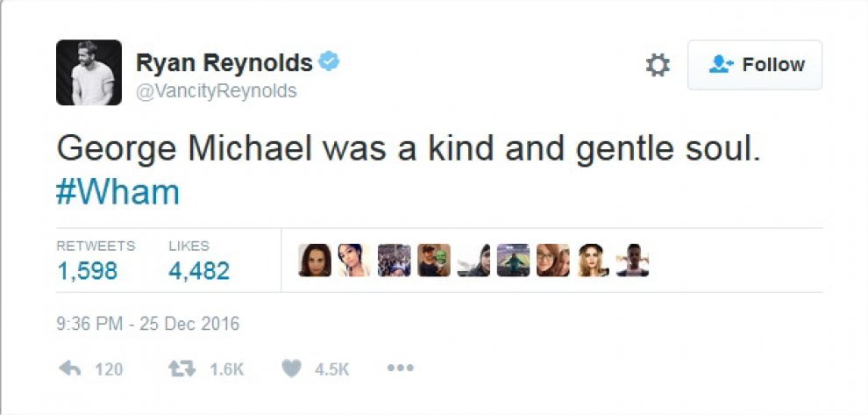Click the first liker avatar beside the likes count
This screenshot has height=415, width=868.
point(315,261)
